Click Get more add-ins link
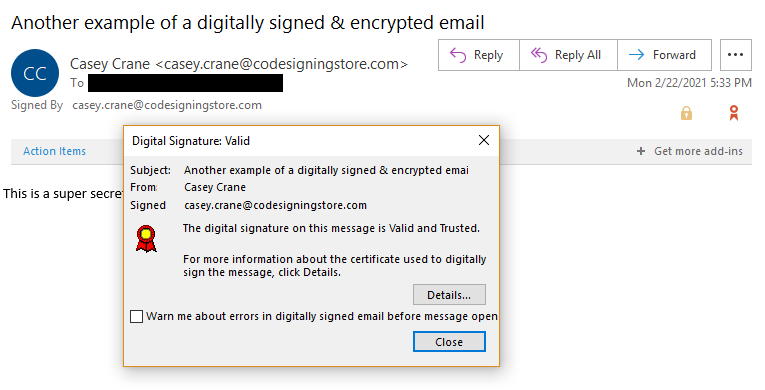Viewport: 765px width, 390px height. coord(698,151)
